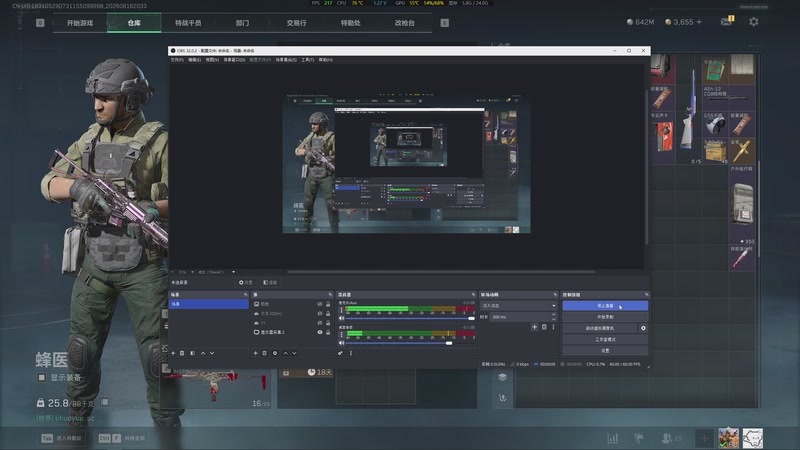Toggle visibility of 图像 source
Image resolution: width=800 pixels, height=450 pixels.
click(x=320, y=304)
